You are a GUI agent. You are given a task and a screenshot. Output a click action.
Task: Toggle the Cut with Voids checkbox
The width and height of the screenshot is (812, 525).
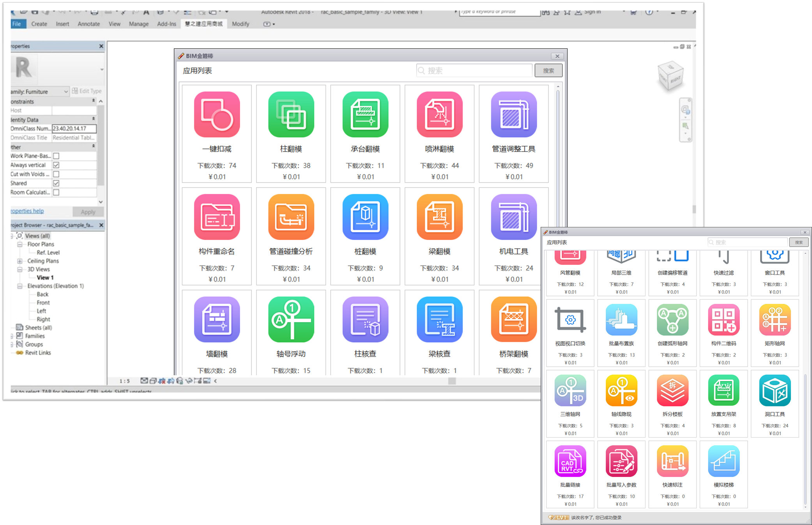coord(56,174)
